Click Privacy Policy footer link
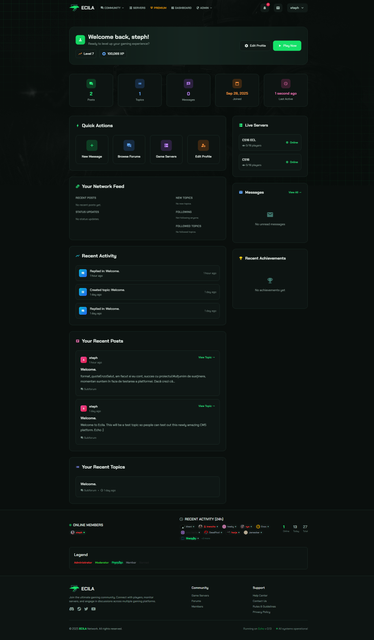 point(261,612)
